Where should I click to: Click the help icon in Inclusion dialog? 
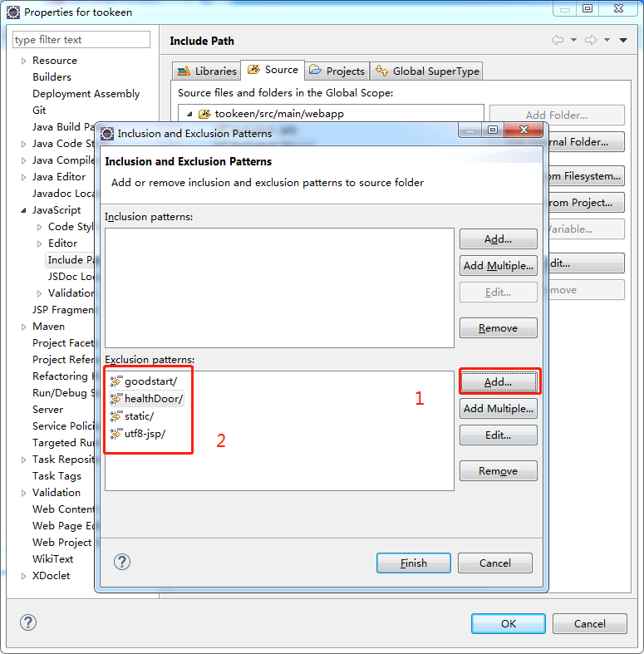(122, 562)
